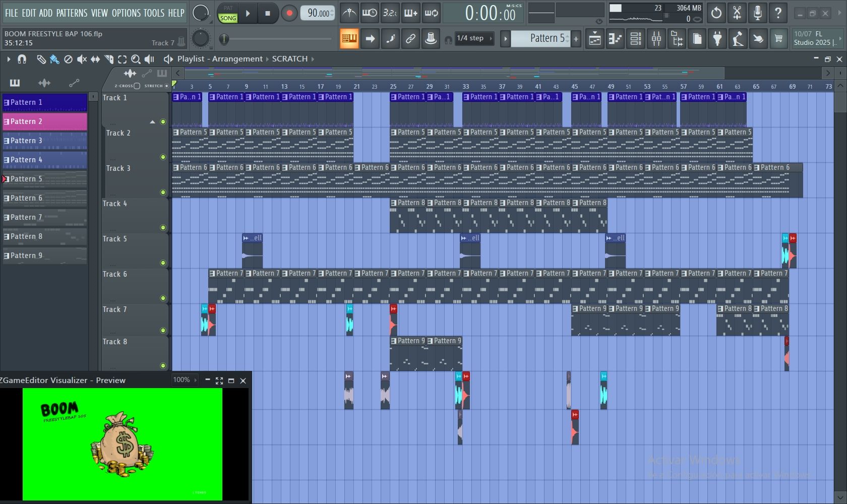Open the Plugin database plug icon
Viewport: 847px width, 504px height.
(717, 39)
